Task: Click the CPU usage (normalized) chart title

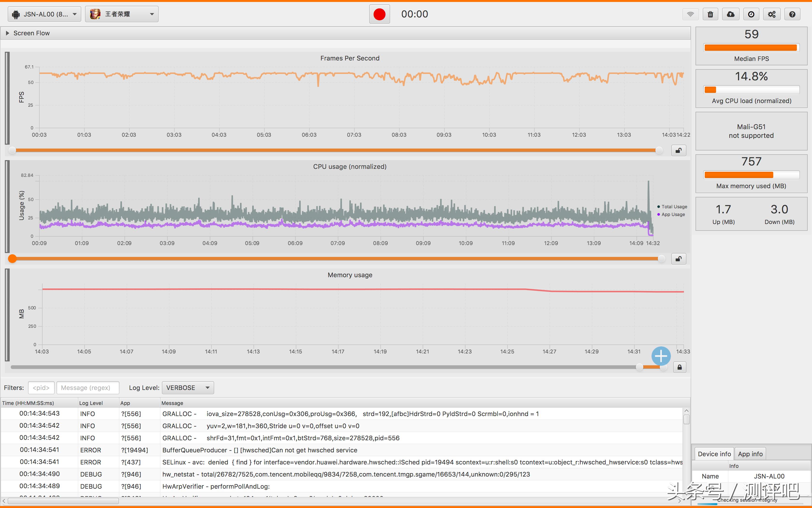Action: click(x=350, y=167)
